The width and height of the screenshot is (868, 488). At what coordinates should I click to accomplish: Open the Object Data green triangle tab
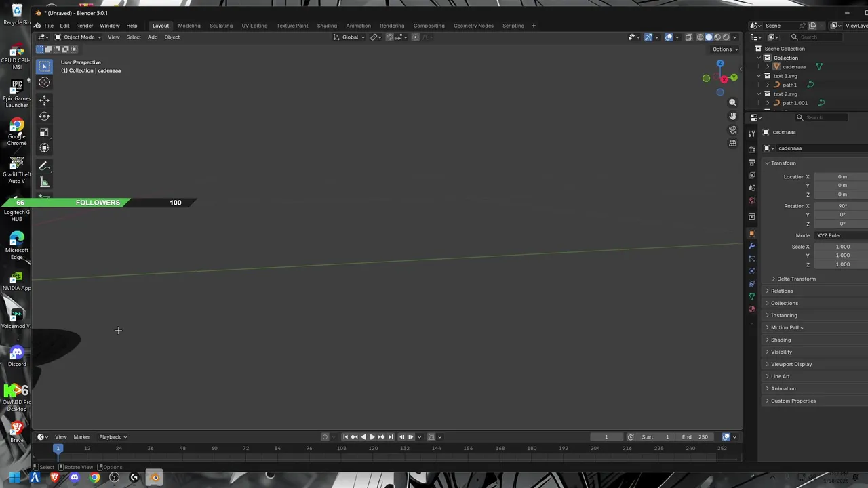tap(751, 296)
